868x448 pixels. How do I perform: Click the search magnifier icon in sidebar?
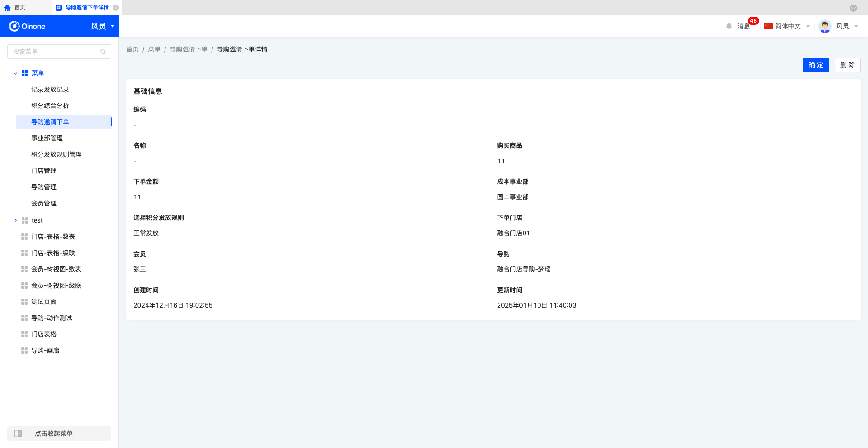[x=103, y=51]
